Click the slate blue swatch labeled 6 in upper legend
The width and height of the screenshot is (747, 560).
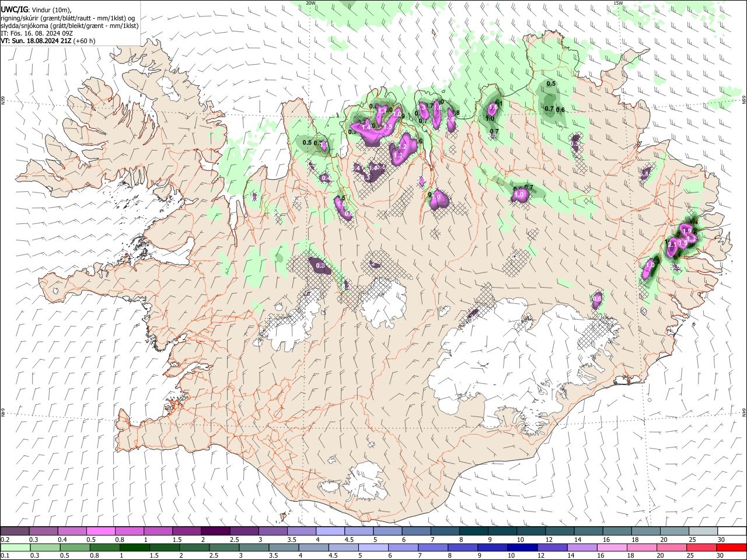[x=416, y=531]
